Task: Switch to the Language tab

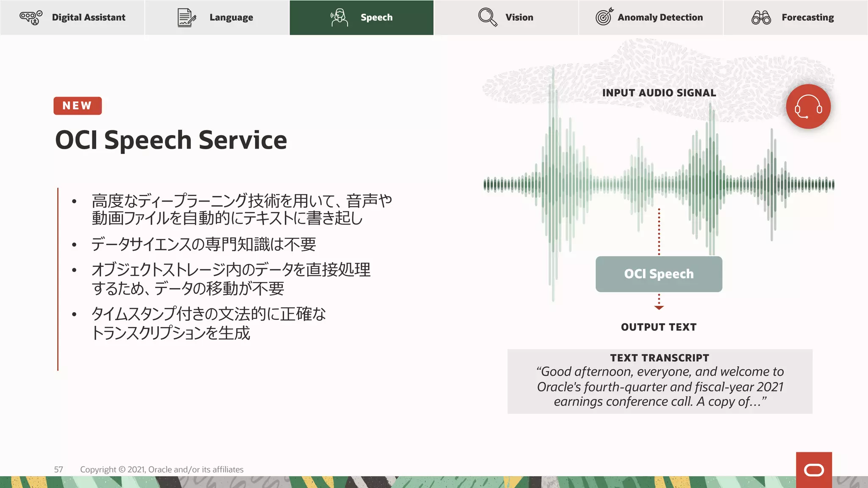Action: point(217,17)
